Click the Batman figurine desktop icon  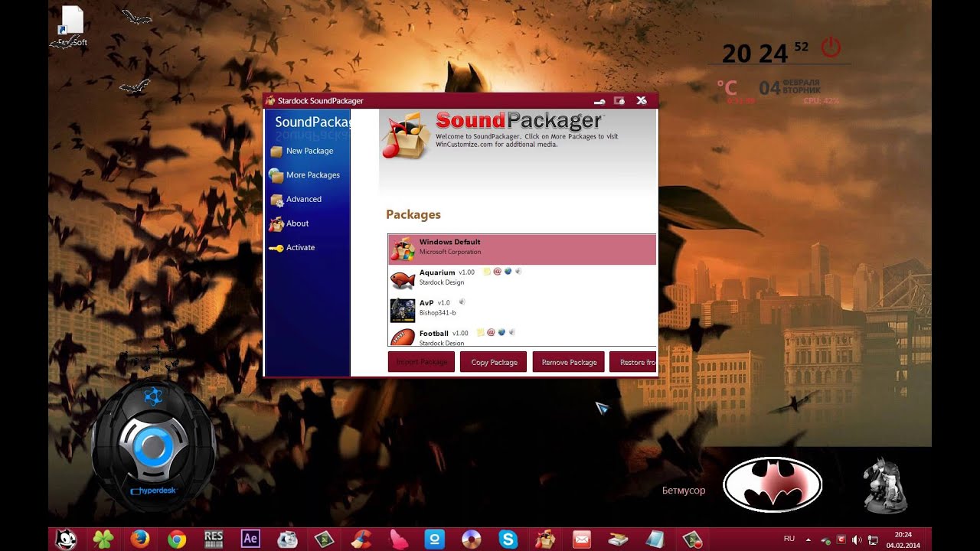click(885, 485)
